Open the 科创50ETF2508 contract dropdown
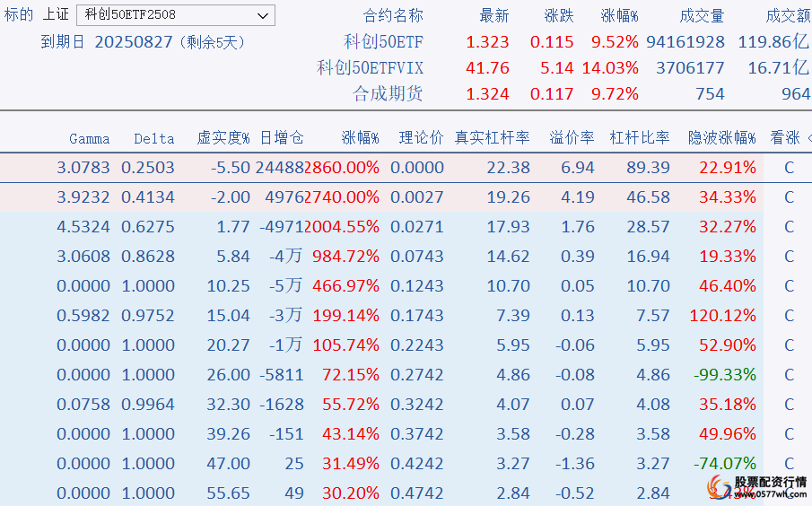The width and height of the screenshot is (812, 506). click(x=176, y=15)
